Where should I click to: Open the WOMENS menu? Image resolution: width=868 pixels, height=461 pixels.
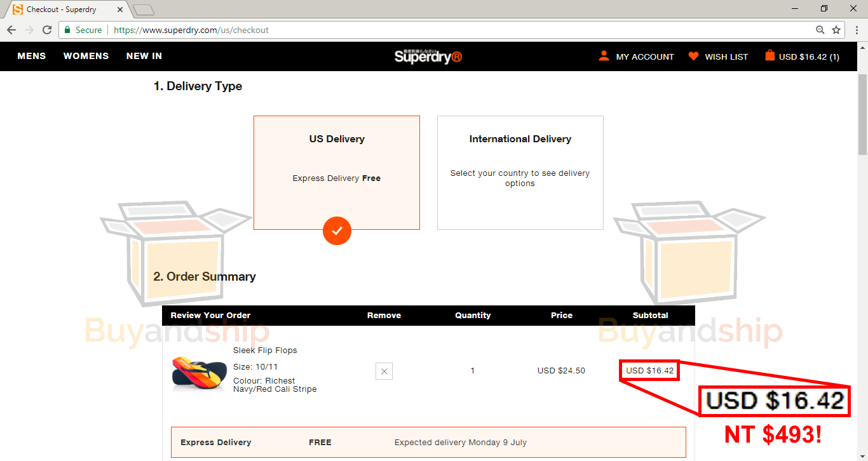(x=86, y=56)
